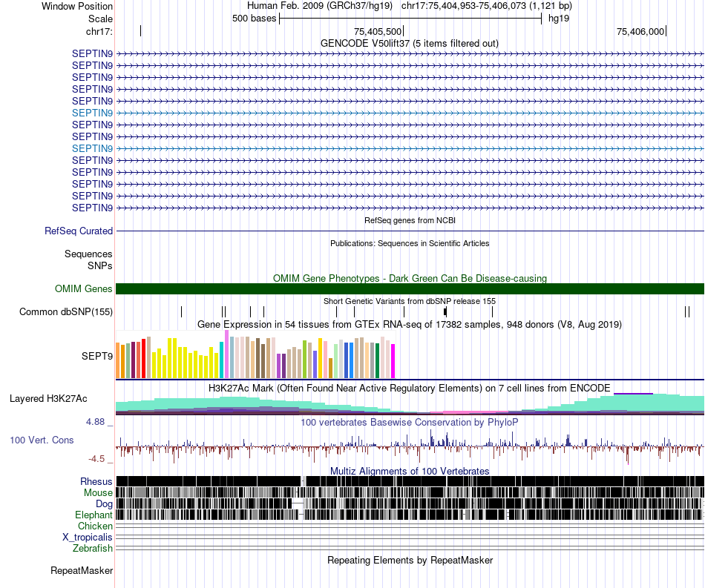The image size is (705, 588).
Task: Click the 'SNPs' track label
Action: (x=100, y=265)
